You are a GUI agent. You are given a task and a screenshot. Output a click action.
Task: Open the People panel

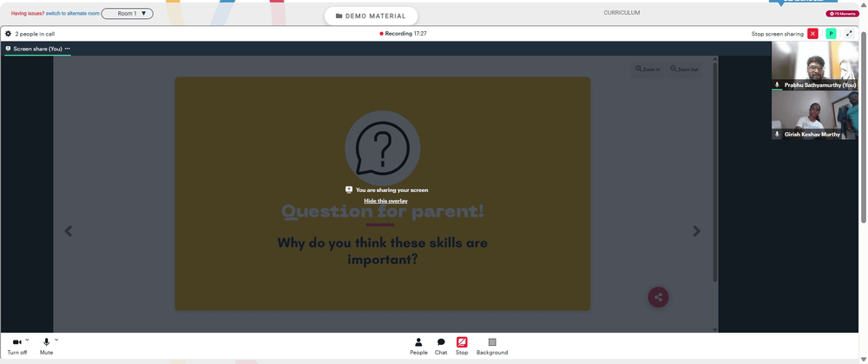418,347
